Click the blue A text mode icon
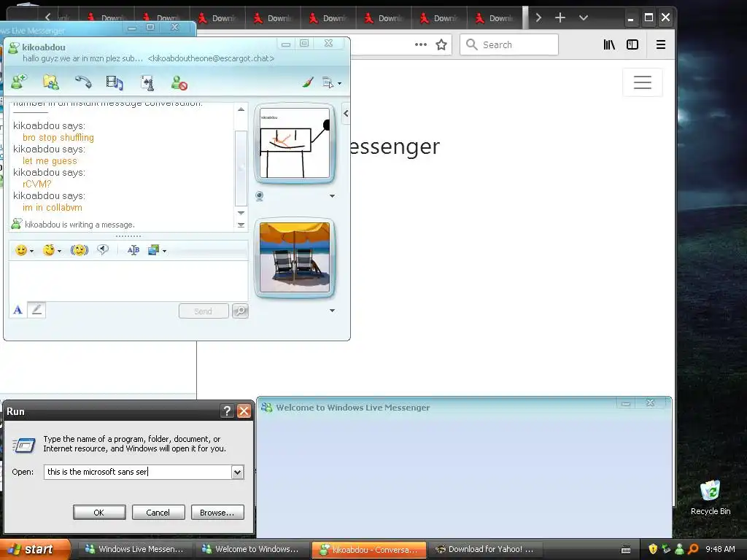The image size is (747, 560). pos(18,310)
